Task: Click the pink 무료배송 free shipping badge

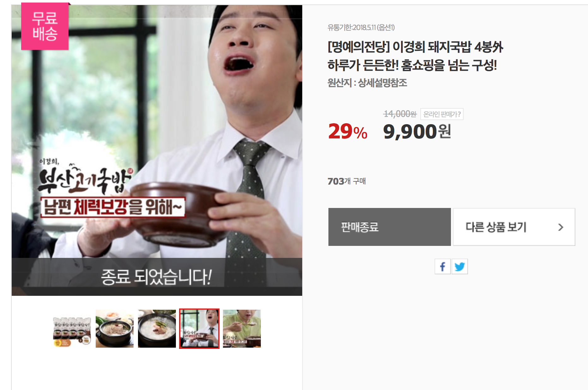Action: (x=45, y=26)
